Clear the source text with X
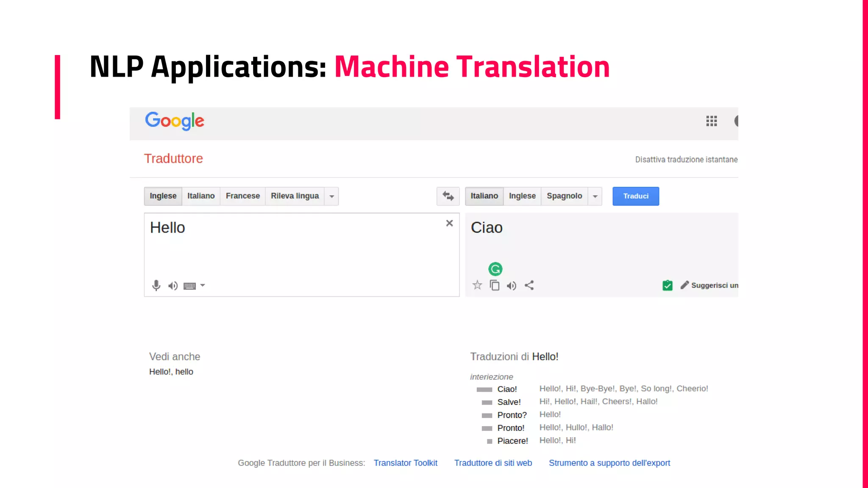 pos(449,223)
